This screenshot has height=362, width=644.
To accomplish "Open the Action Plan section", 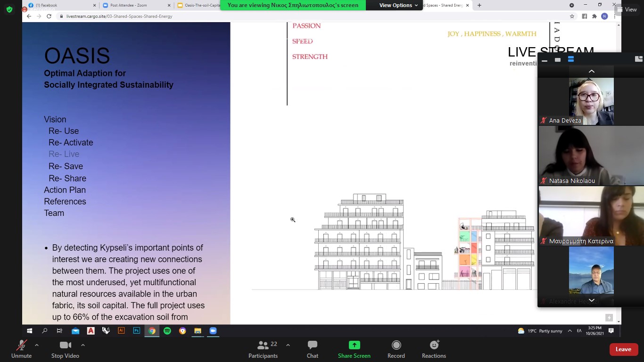I will coord(65,190).
